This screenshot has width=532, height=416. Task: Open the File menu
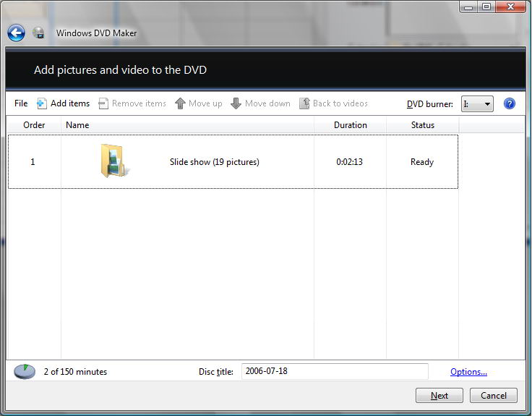tap(21, 103)
